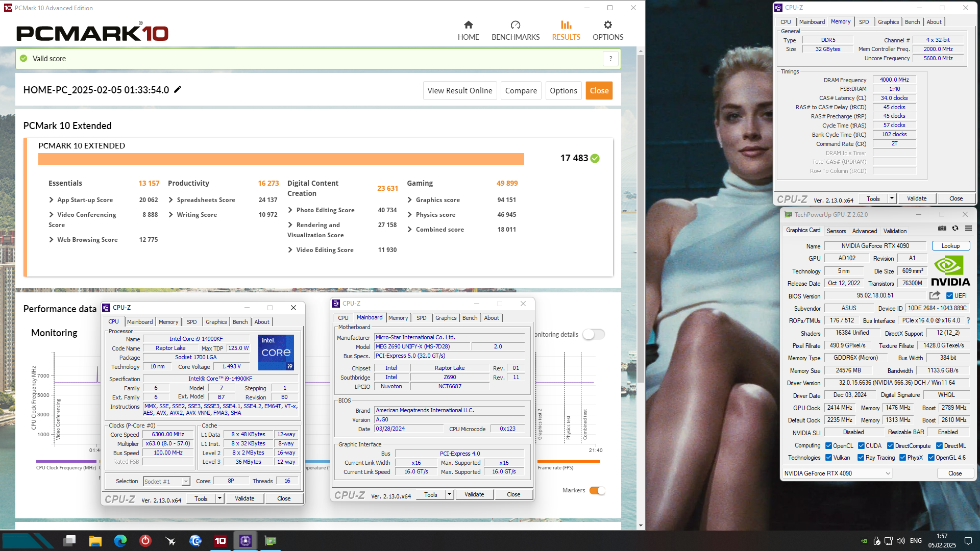Image resolution: width=980 pixels, height=551 pixels.
Task: Open NVIDIA tray icon
Action: [x=864, y=541]
